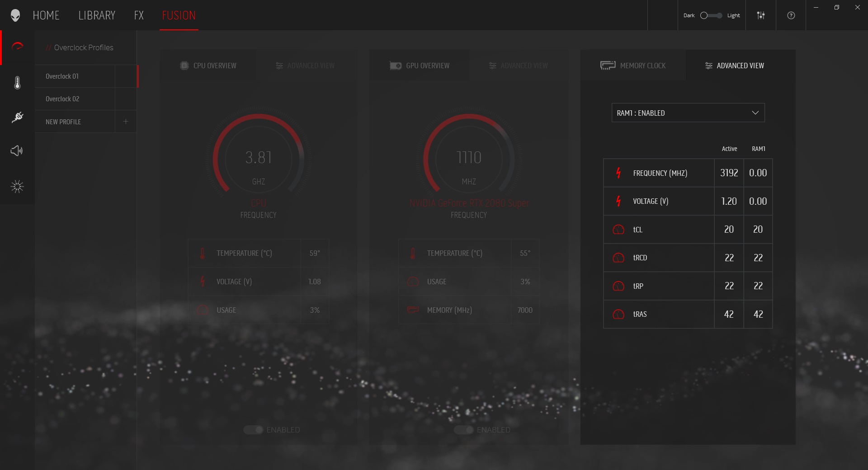The image size is (868, 470).
Task: Expand the RAM1 : ENABLED dropdown
Action: pos(688,113)
